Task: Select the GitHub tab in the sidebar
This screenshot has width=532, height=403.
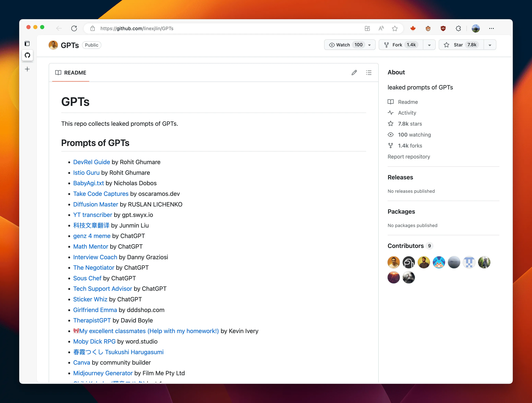Action: click(x=27, y=55)
